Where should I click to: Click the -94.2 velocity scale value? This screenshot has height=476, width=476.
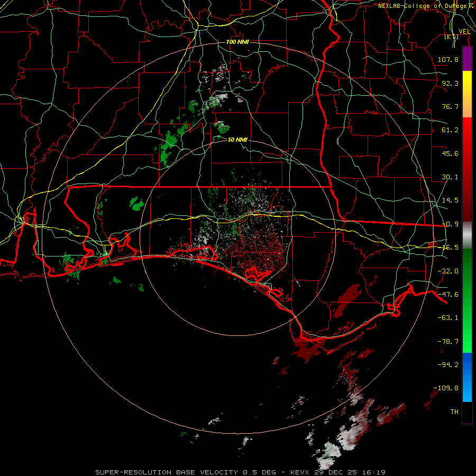click(448, 365)
